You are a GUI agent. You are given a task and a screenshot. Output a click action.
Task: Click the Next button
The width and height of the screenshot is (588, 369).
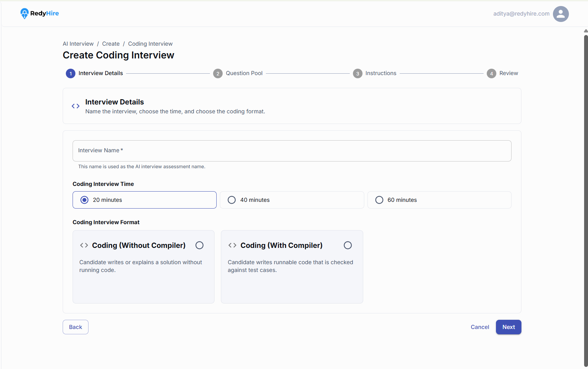click(x=508, y=327)
